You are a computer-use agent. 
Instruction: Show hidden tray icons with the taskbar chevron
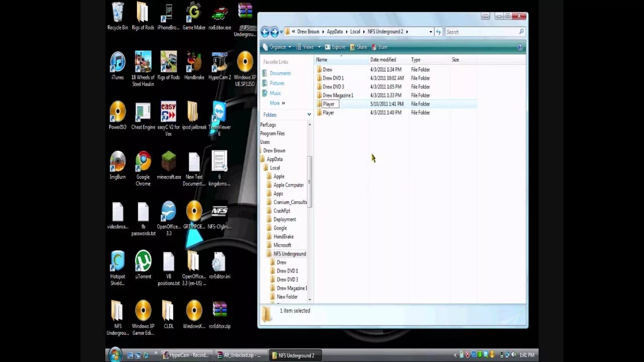tap(456, 355)
